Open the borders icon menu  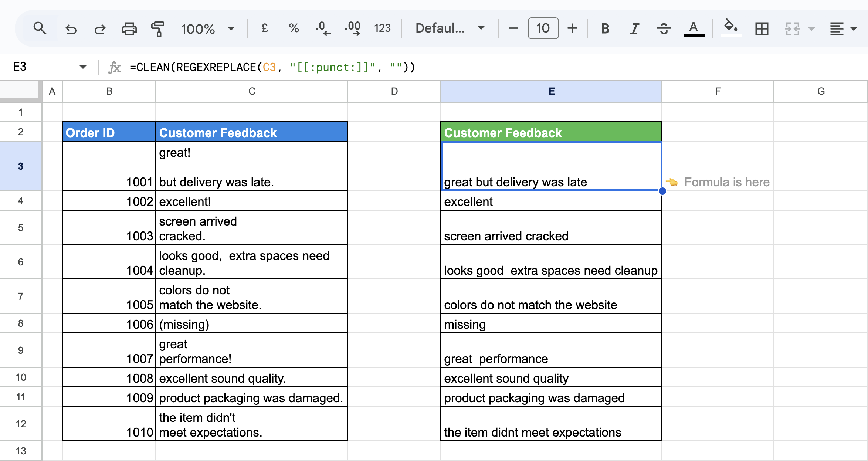762,28
